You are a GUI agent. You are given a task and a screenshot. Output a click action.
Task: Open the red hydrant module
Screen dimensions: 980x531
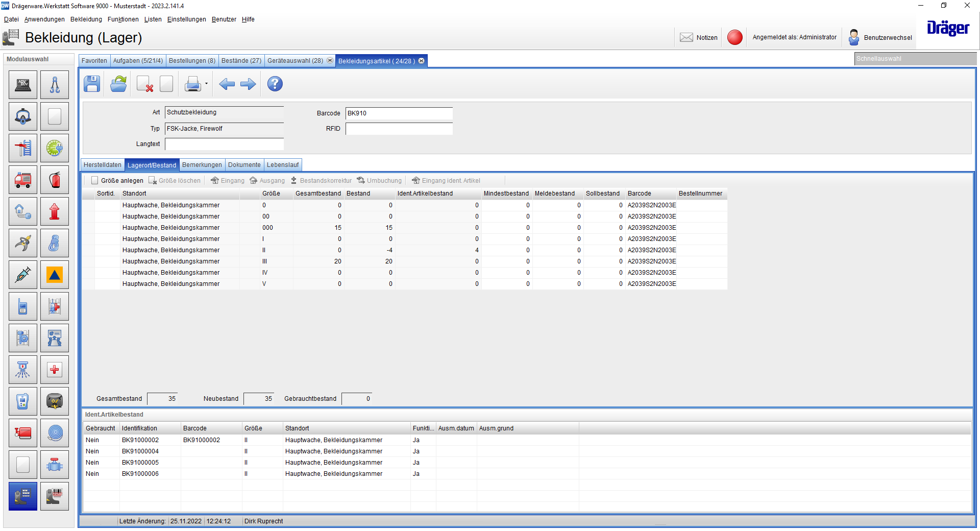coord(55,211)
